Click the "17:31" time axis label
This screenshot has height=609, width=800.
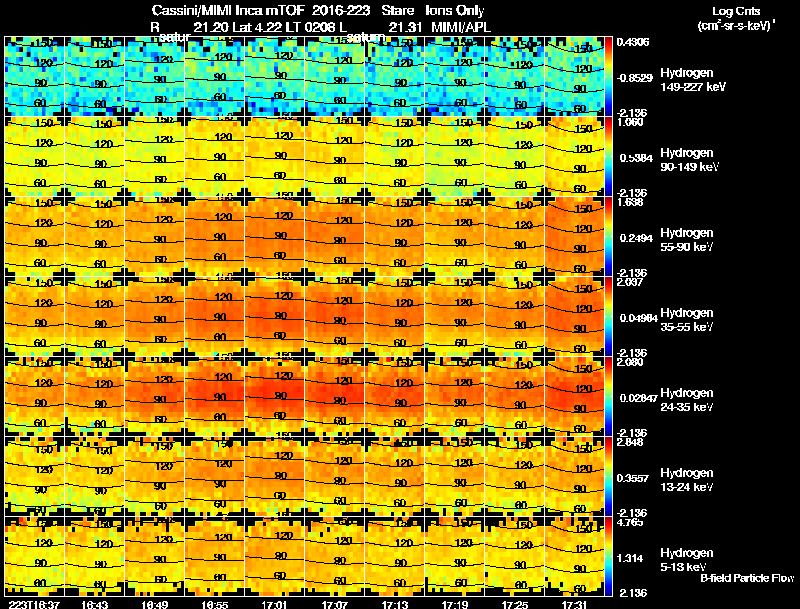575,604
